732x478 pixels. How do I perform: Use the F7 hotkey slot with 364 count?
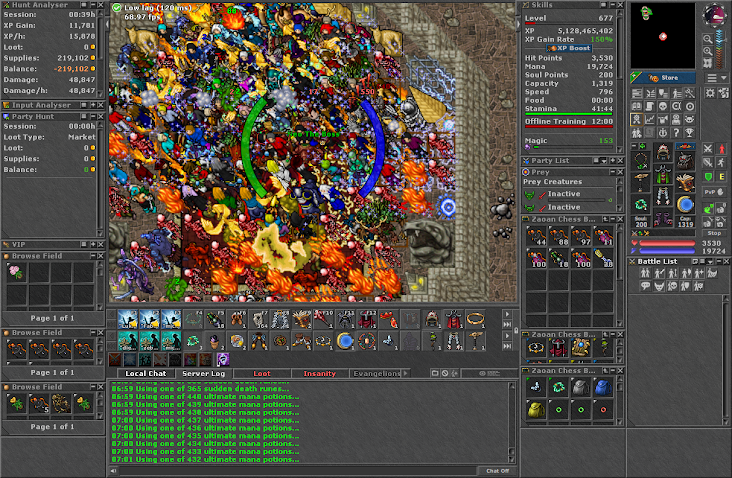coord(258,320)
